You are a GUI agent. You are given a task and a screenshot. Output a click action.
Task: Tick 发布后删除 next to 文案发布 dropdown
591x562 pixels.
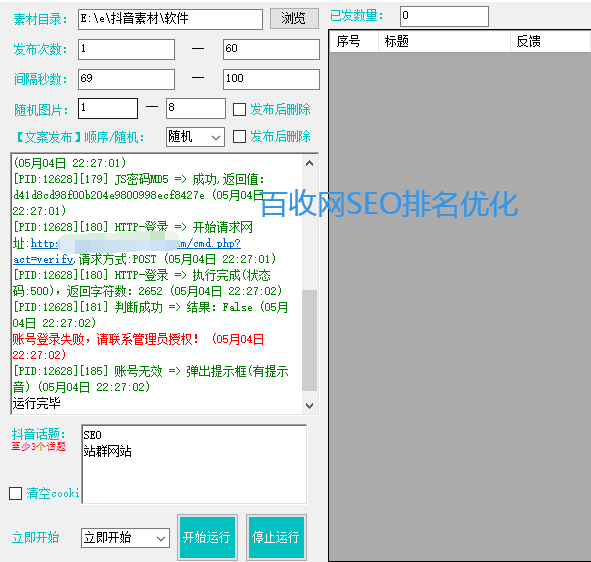[x=239, y=136]
